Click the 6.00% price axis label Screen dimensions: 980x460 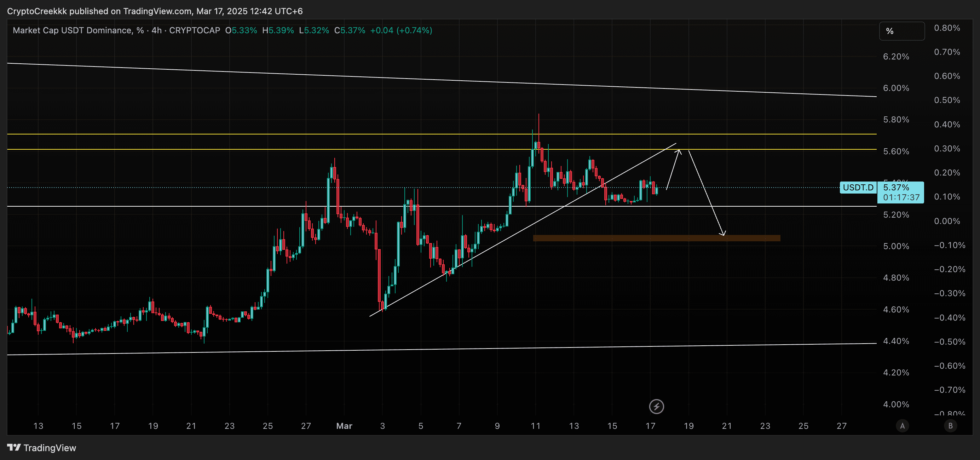[x=896, y=88]
